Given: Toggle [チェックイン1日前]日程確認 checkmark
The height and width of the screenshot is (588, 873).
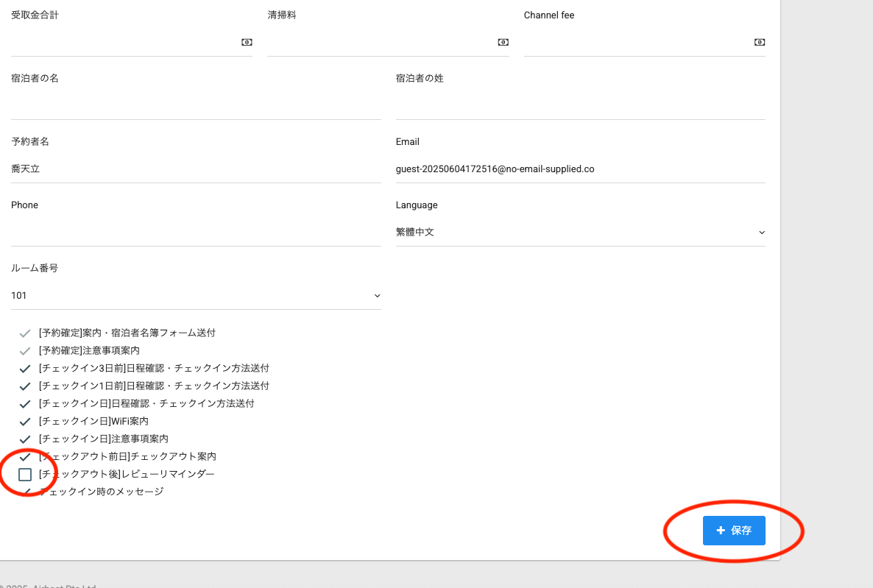Looking at the screenshot, I should point(25,386).
